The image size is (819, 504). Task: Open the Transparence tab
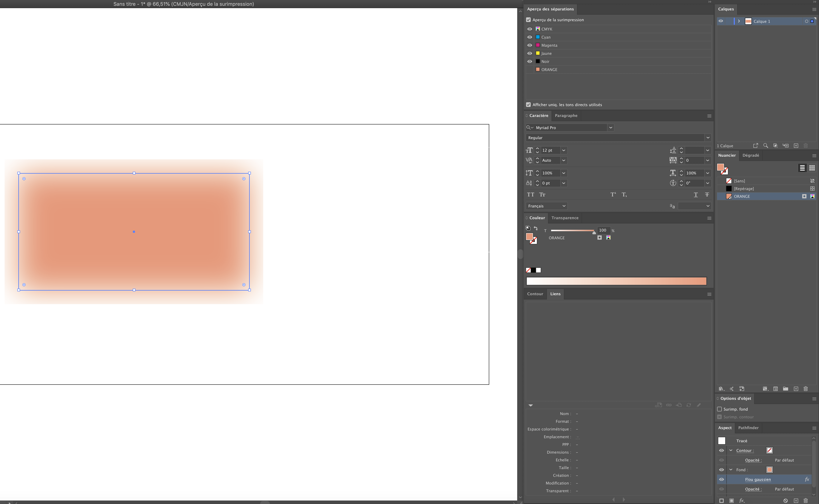click(x=565, y=218)
